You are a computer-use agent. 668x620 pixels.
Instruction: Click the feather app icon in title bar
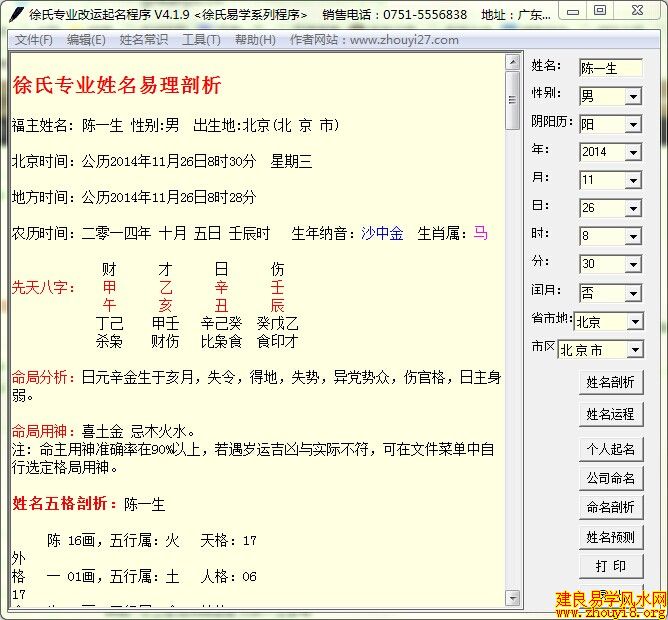click(x=14, y=14)
